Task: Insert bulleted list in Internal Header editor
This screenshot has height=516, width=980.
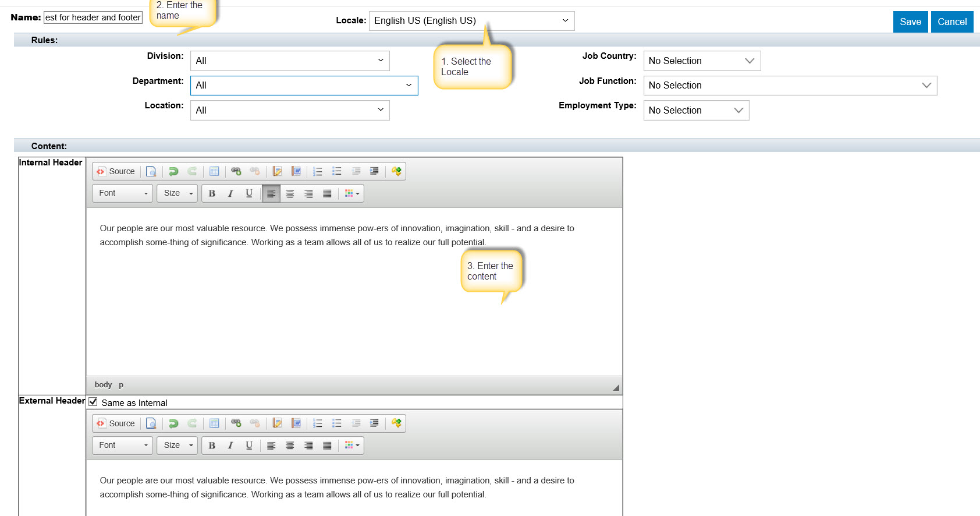Action: pyautogui.click(x=337, y=171)
